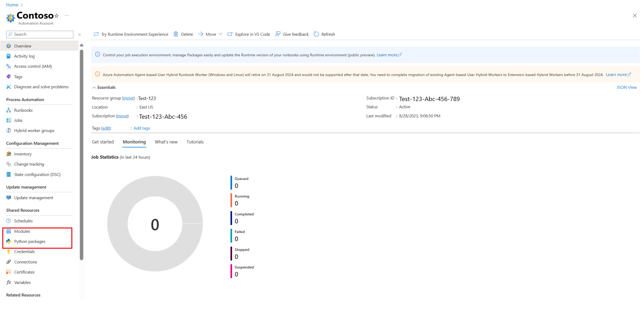The width and height of the screenshot is (644, 310).
Task: Switch to the Get started tab
Action: [103, 142]
